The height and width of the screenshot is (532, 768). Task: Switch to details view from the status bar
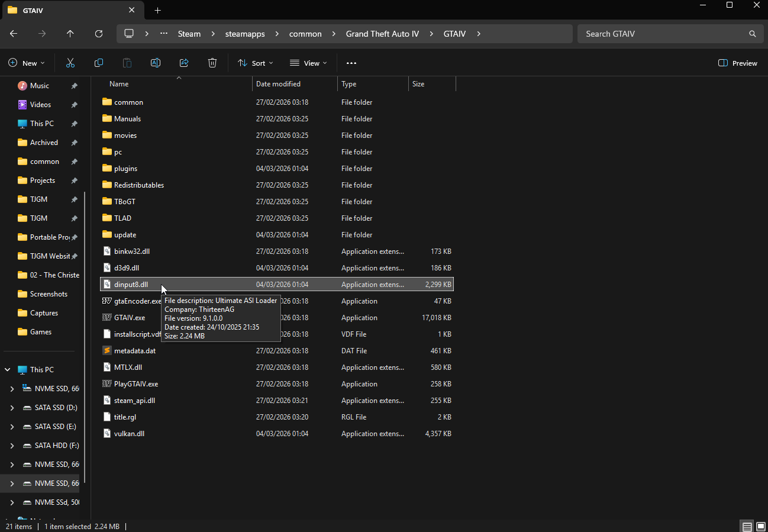coord(747,525)
